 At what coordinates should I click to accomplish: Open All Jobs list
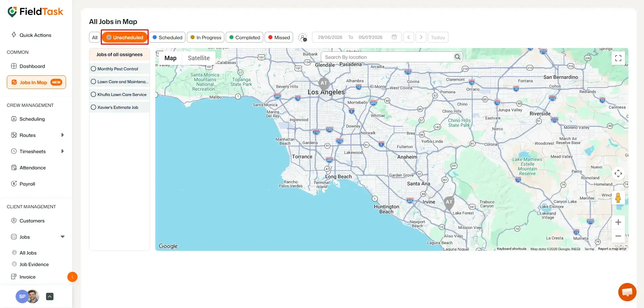(28, 253)
